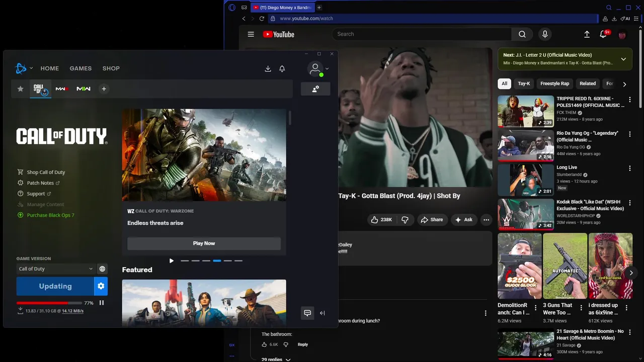Open the Warzone news banner image
The height and width of the screenshot is (362, 644).
coord(204,155)
